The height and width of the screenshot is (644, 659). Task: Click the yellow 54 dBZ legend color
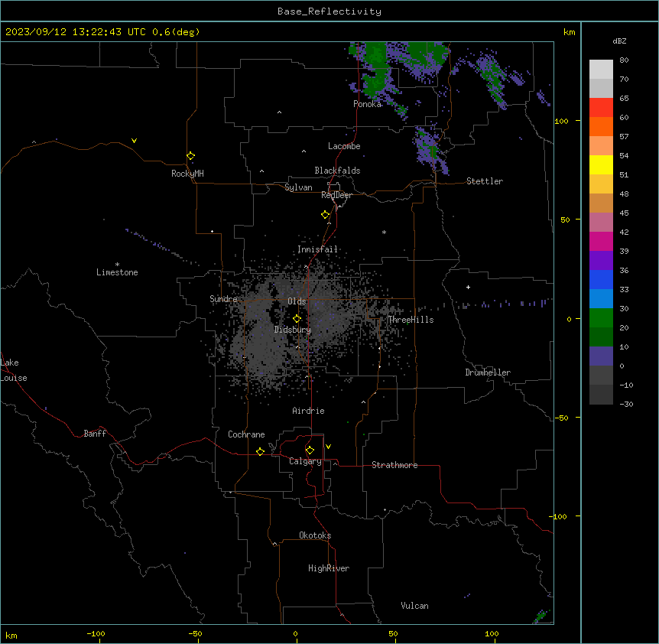tap(601, 165)
